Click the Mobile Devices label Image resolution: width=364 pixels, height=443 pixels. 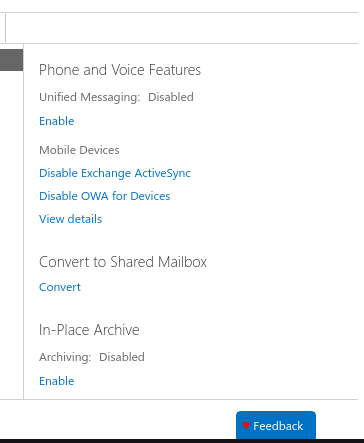point(79,150)
